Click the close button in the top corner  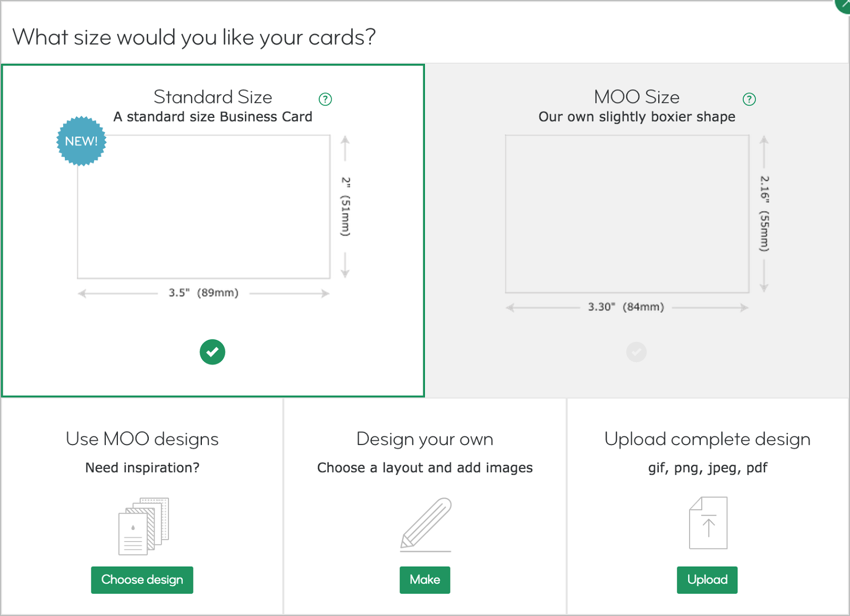843,5
